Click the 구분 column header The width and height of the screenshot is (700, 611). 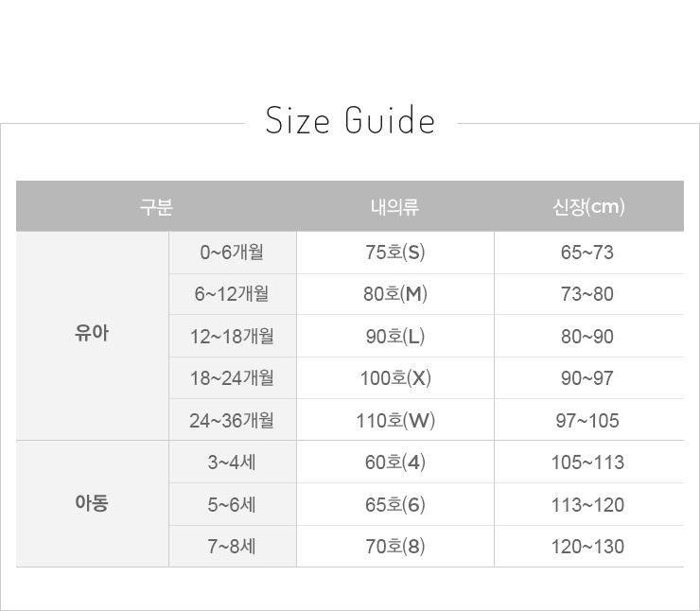pos(156,207)
